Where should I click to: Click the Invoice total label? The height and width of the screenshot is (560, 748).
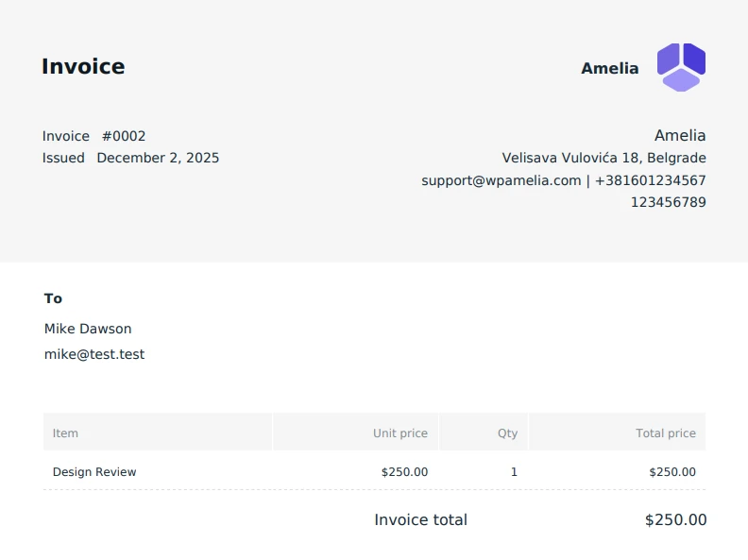(420, 519)
